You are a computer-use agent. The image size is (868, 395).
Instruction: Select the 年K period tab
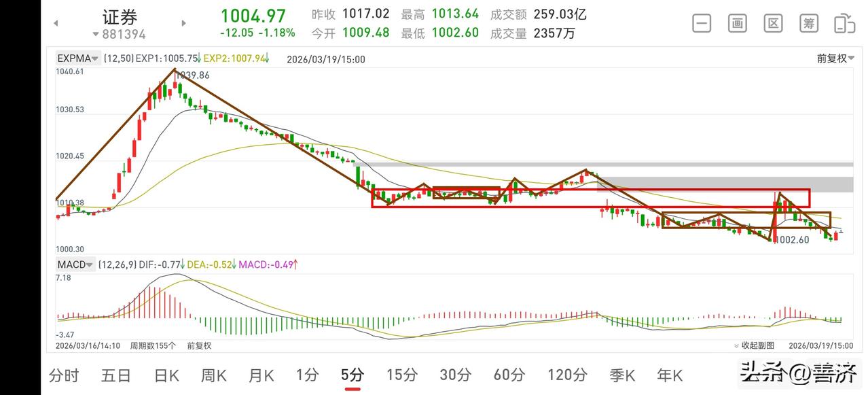click(670, 375)
